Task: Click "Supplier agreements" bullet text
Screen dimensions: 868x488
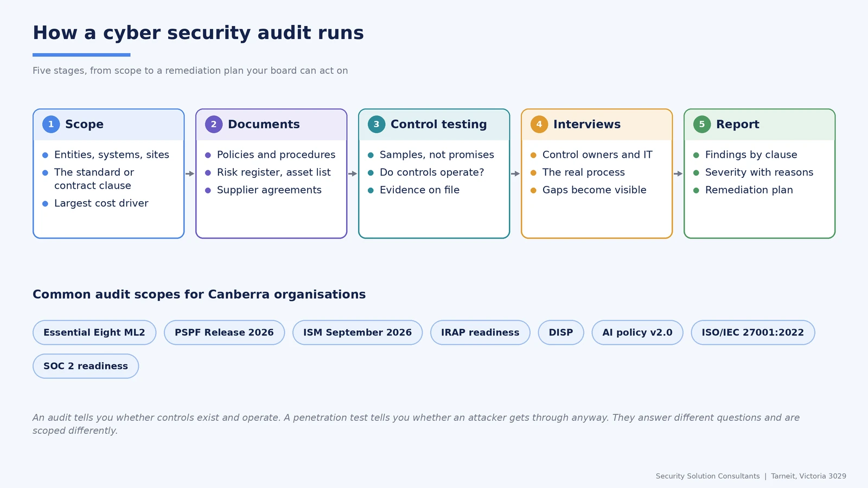Action: (269, 190)
